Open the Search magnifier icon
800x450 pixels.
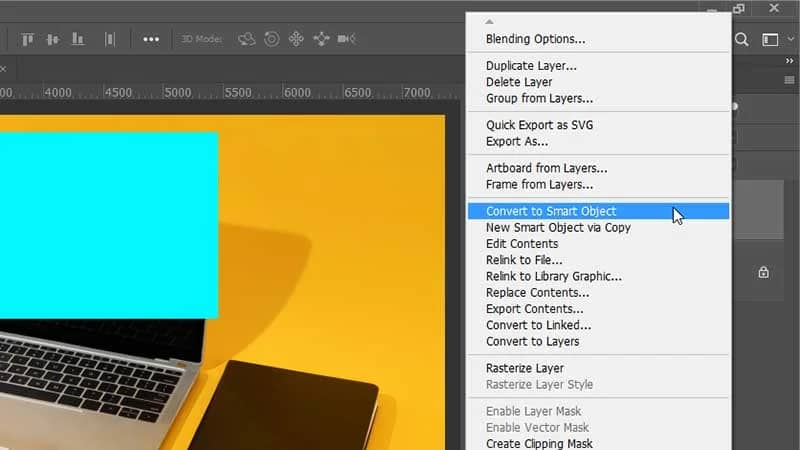pyautogui.click(x=742, y=40)
